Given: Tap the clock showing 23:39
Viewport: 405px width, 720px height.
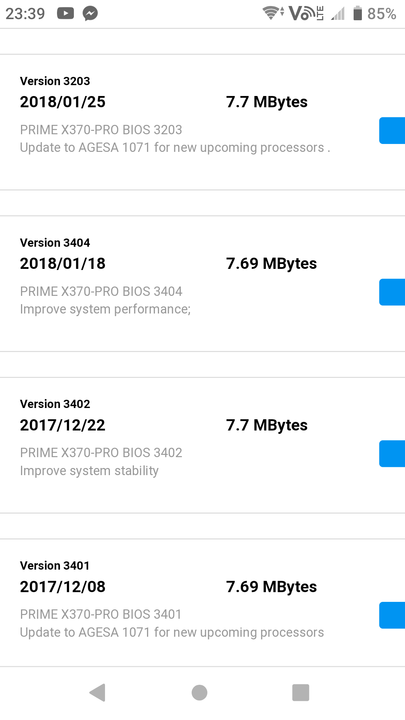Looking at the screenshot, I should tap(25, 14).
